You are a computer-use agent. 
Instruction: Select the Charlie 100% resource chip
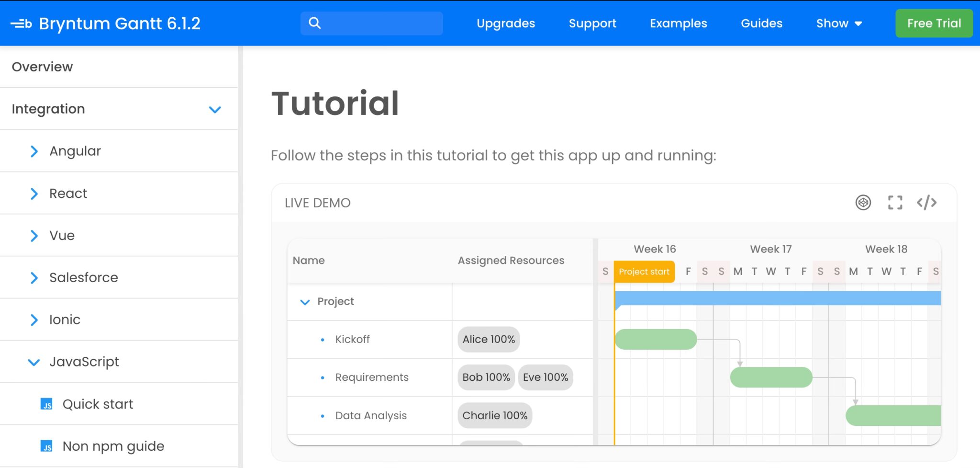coord(495,415)
